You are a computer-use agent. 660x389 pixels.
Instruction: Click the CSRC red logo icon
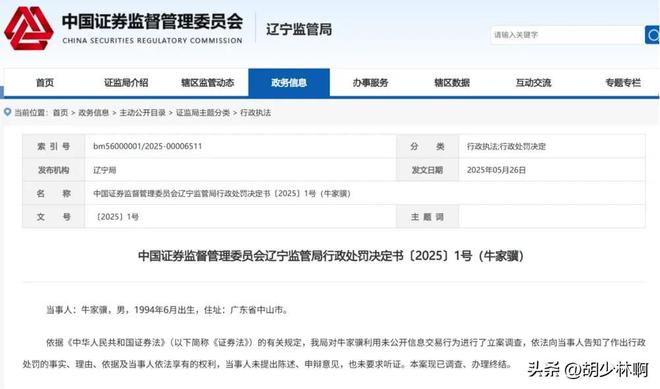pyautogui.click(x=29, y=29)
